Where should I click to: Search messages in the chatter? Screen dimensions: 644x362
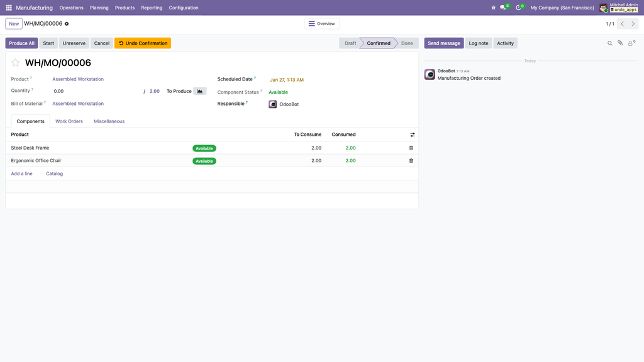pos(610,43)
